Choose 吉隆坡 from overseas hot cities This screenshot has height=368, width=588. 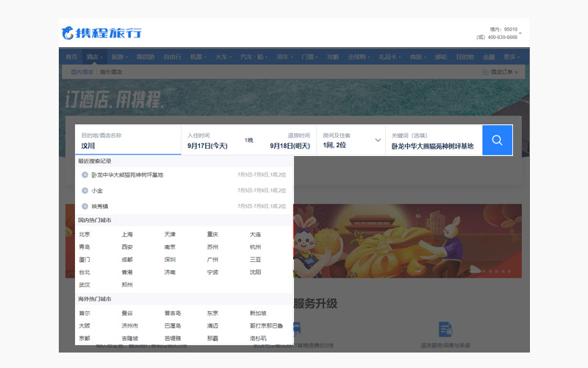click(130, 339)
